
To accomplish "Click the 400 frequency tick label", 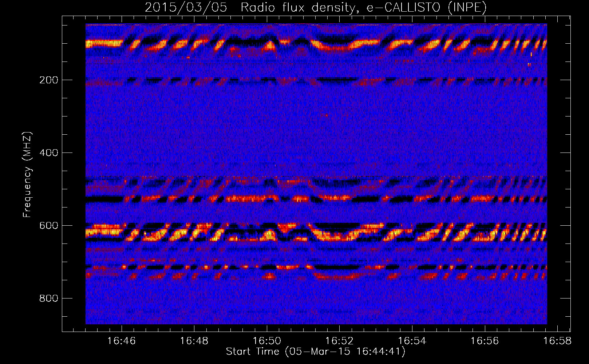I will click(x=48, y=153).
